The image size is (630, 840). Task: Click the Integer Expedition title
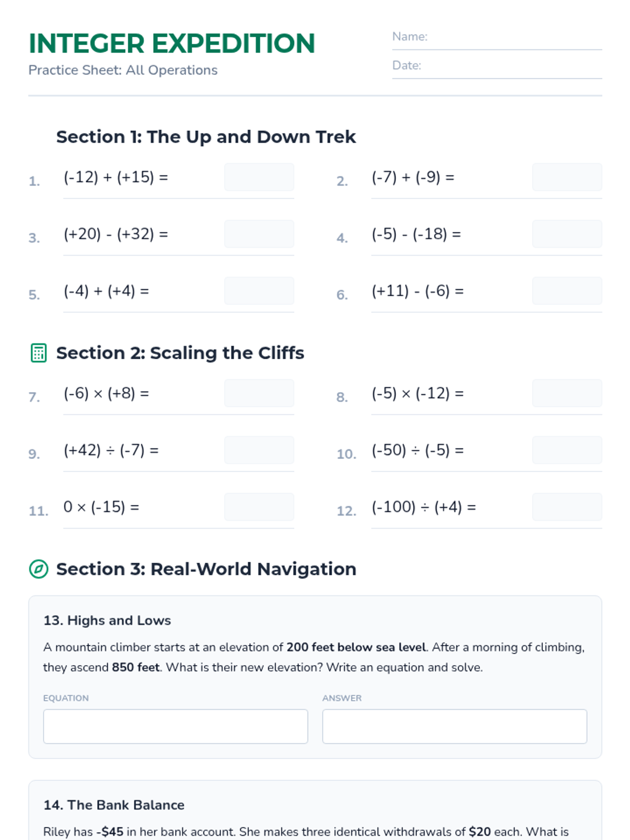(x=172, y=44)
